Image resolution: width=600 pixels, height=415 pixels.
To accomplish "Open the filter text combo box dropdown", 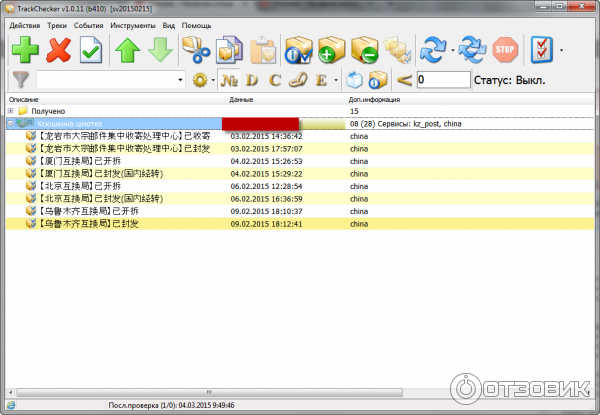I will pos(180,80).
